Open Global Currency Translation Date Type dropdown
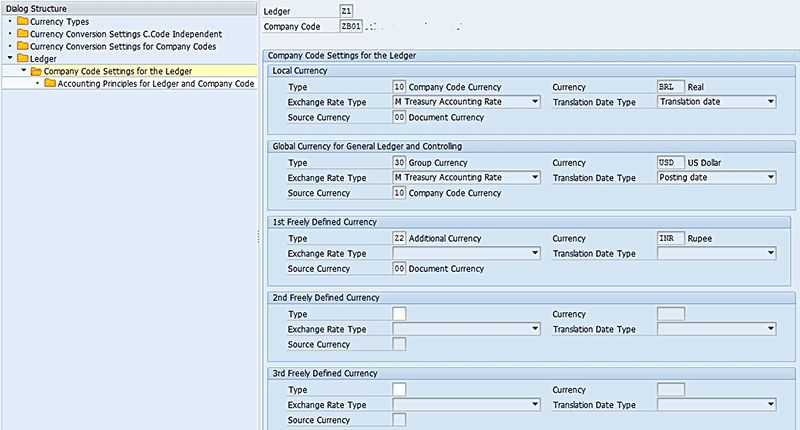 coord(770,178)
